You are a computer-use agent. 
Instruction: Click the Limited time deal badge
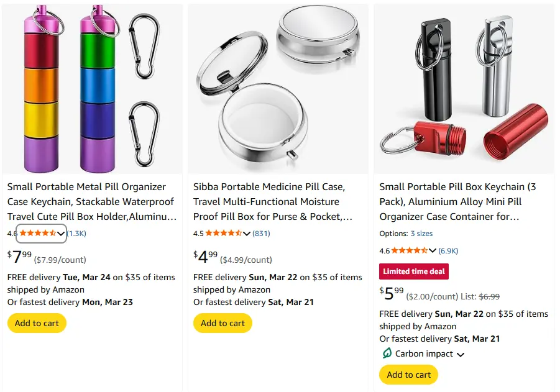coord(414,272)
